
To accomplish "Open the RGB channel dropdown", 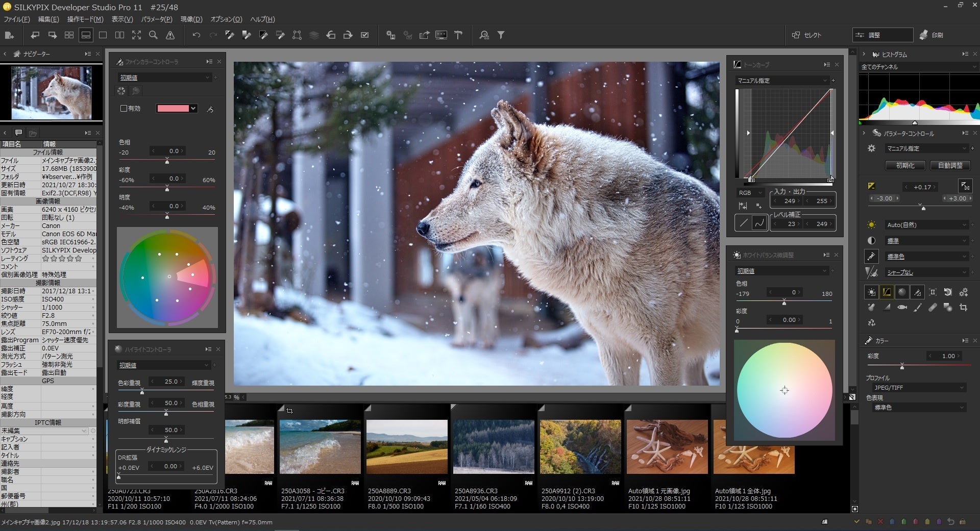I will [750, 193].
